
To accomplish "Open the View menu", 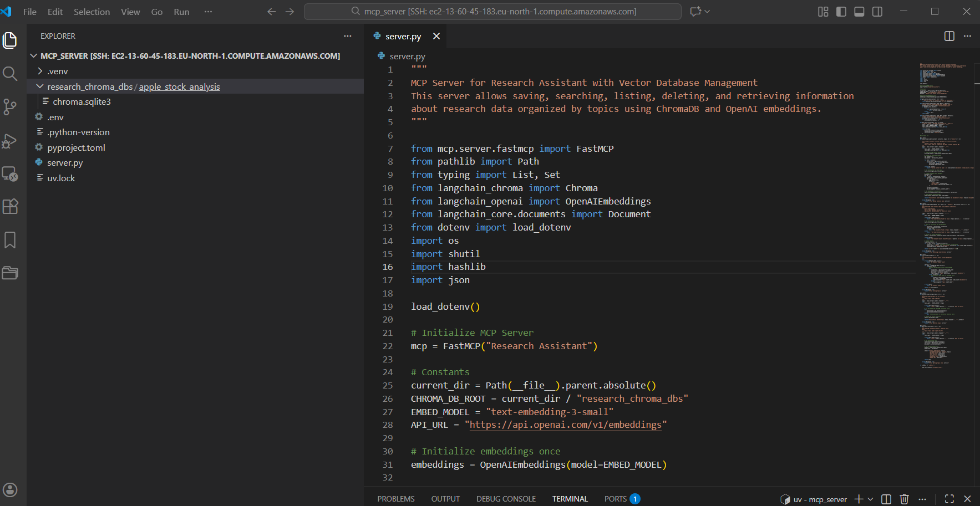I will click(130, 12).
